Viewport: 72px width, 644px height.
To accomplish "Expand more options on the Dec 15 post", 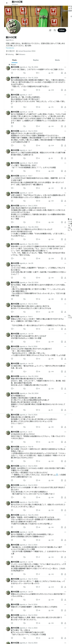I will [65, 78].
